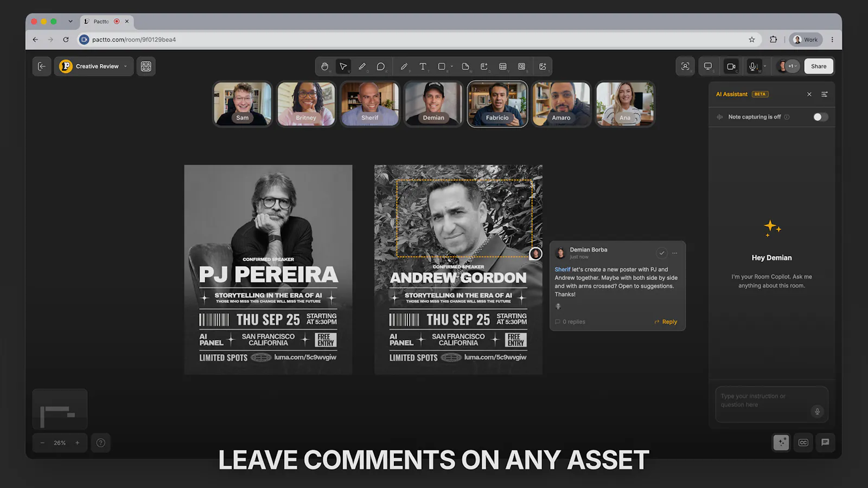Screen dimensions: 868x488
Task: Close the AI Assistant panel
Action: click(x=809, y=94)
